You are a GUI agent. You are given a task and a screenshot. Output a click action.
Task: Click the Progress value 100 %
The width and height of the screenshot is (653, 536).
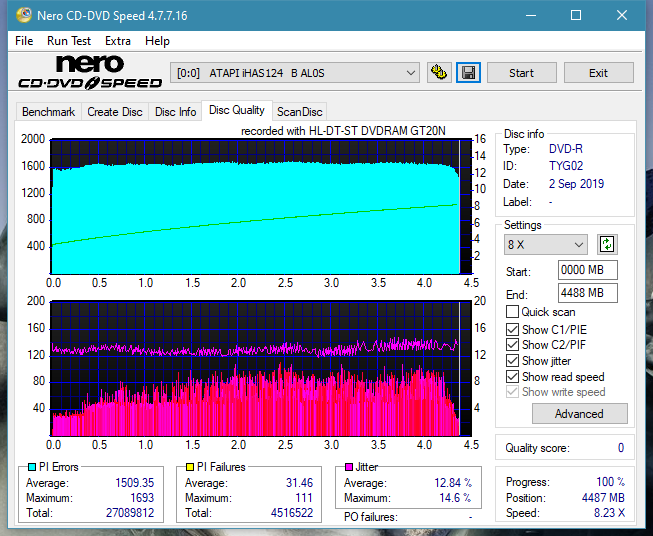click(611, 482)
